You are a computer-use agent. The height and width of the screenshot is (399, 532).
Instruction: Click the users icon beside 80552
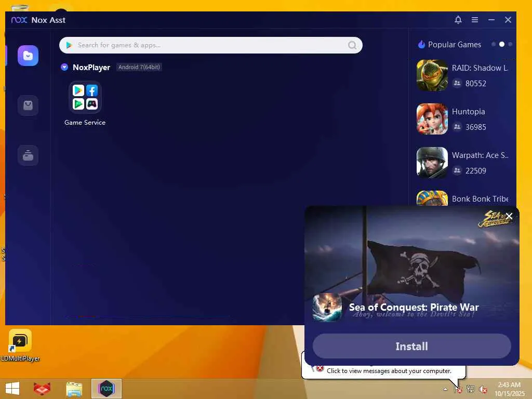pos(457,83)
